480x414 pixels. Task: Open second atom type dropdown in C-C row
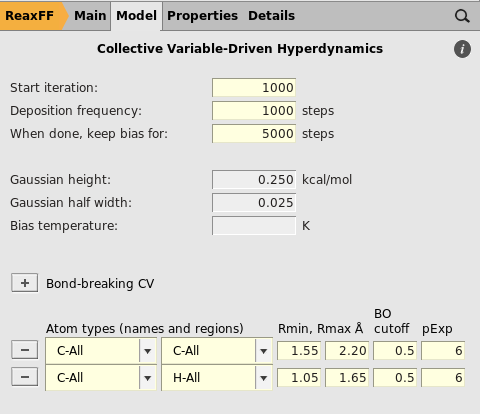coord(217,351)
